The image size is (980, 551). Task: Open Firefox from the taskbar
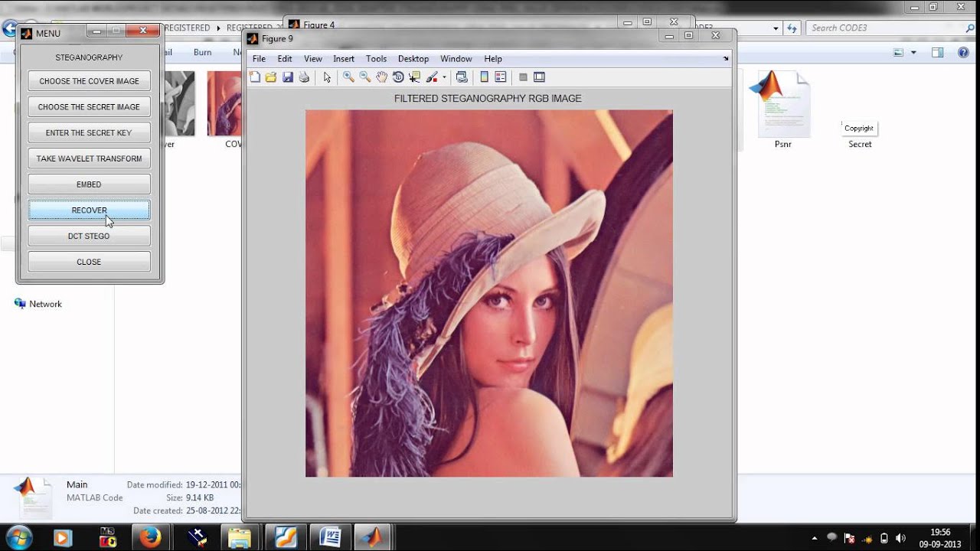click(x=151, y=537)
